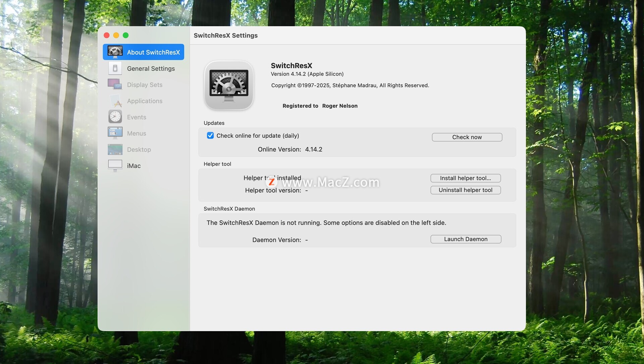Select iMac entry in sidebar
This screenshot has width=644, height=364.
pyautogui.click(x=134, y=166)
